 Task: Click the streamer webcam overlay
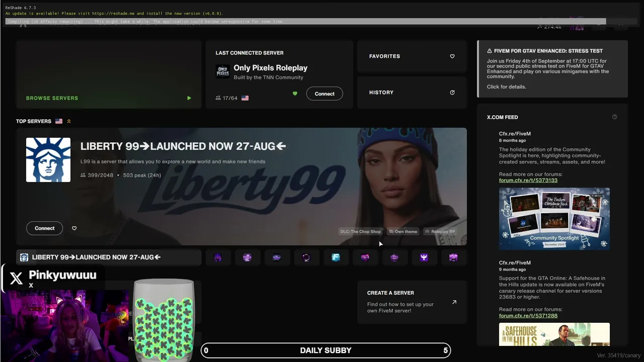(x=64, y=325)
